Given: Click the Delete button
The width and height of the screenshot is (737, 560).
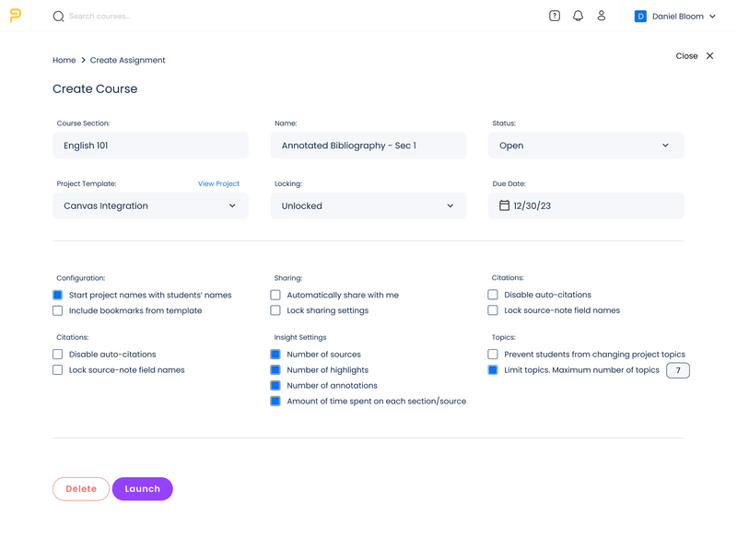Looking at the screenshot, I should coord(79,489).
